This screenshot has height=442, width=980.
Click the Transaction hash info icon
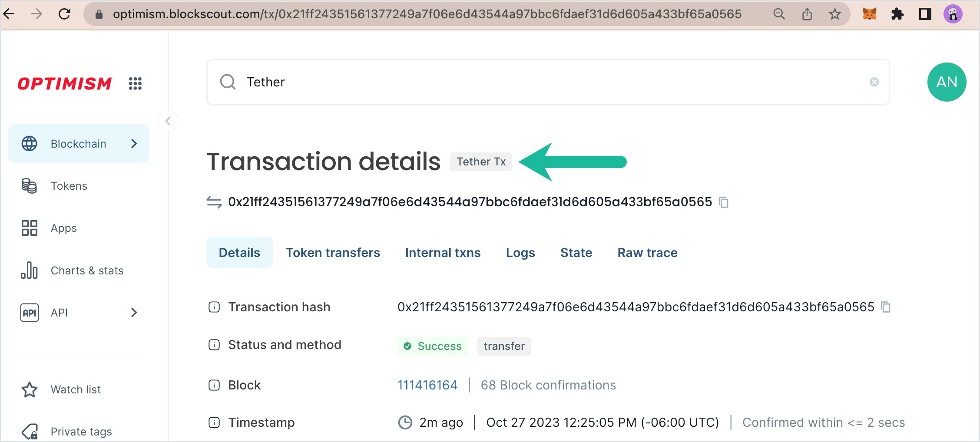pos(214,307)
